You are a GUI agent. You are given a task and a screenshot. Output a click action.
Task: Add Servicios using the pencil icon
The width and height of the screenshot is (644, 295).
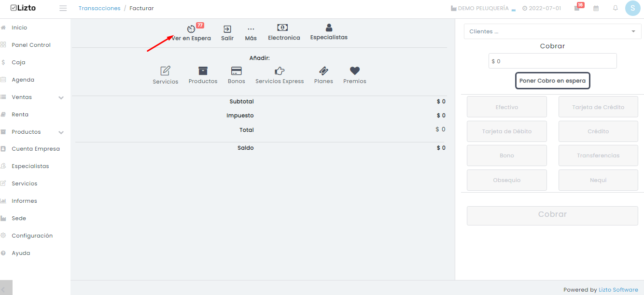(165, 71)
